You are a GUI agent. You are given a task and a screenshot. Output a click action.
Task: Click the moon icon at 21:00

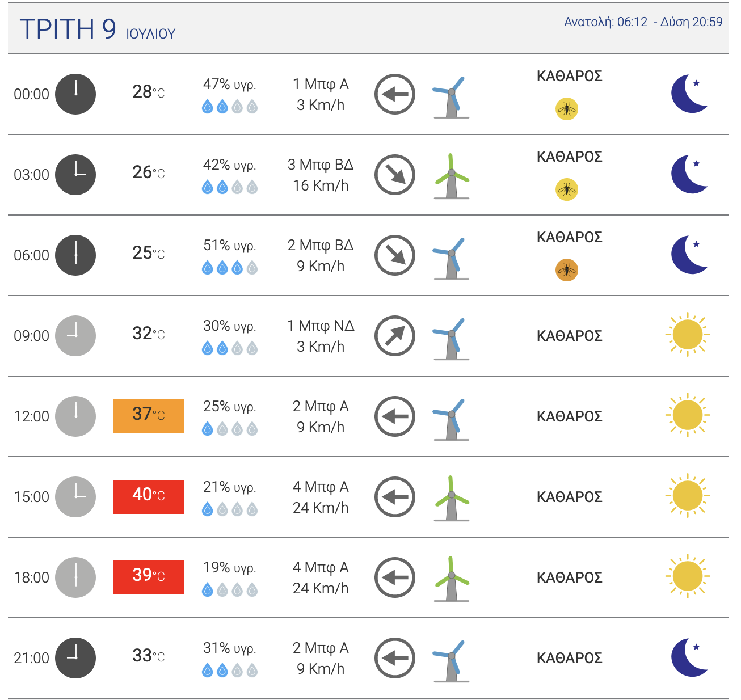coord(689,657)
